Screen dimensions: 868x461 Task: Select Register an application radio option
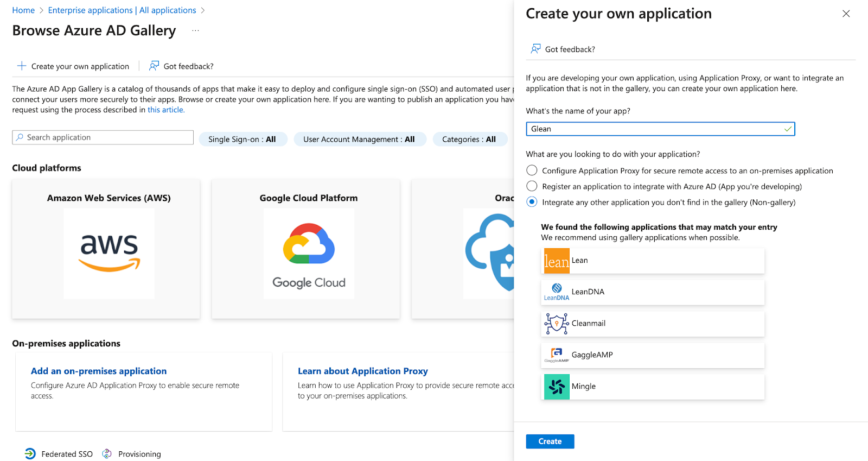pyautogui.click(x=532, y=186)
